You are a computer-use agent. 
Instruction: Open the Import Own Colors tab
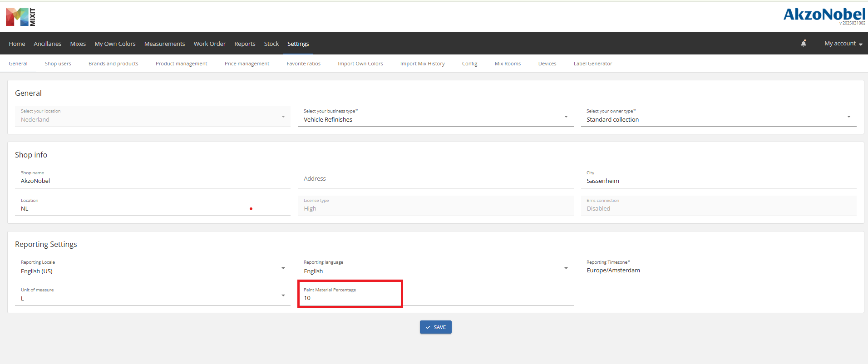click(360, 64)
